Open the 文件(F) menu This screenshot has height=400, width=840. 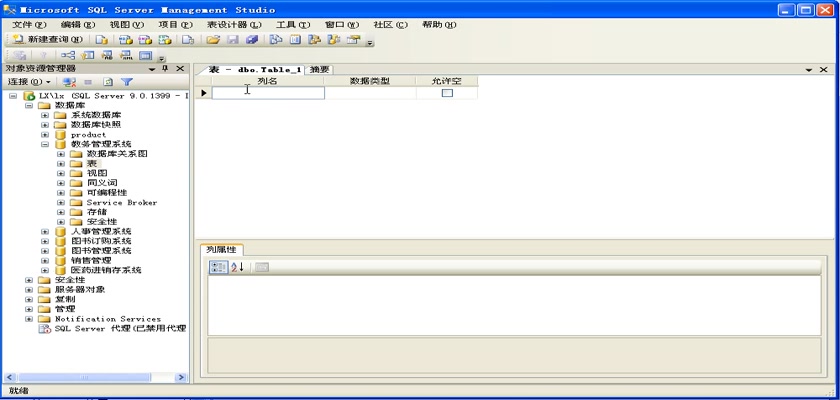pos(29,25)
